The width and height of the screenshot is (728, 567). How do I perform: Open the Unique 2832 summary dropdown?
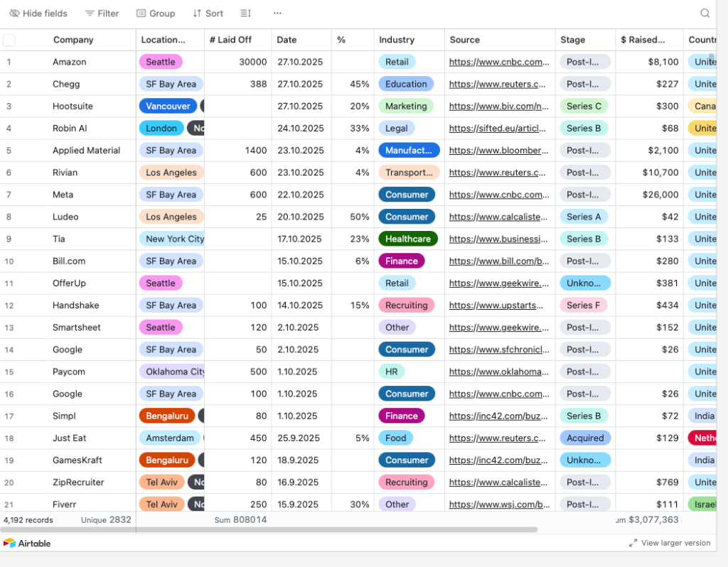(106, 520)
